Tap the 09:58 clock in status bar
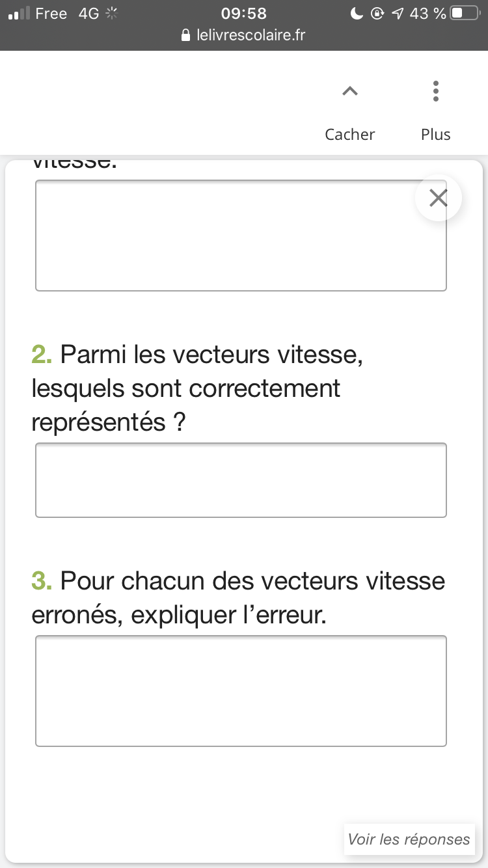Screen dimensions: 488x868 [x=244, y=14]
